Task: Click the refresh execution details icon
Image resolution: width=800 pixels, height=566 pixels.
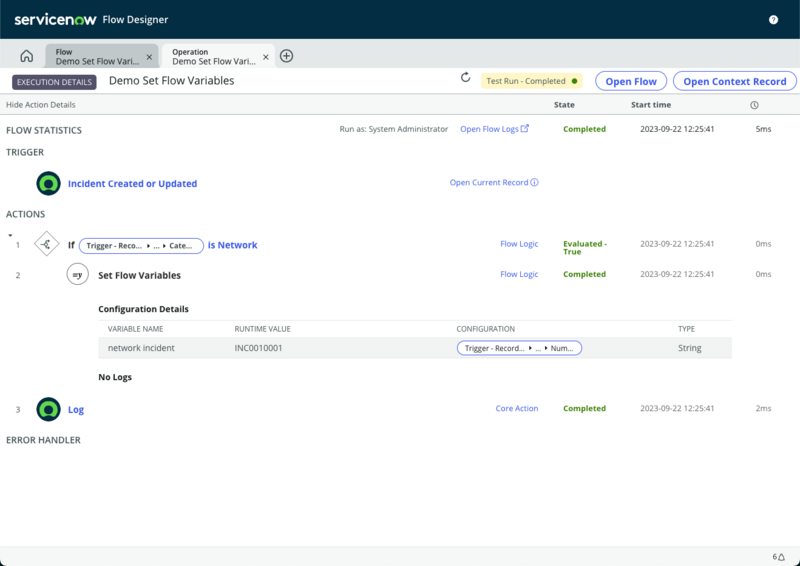Action: pyautogui.click(x=465, y=78)
